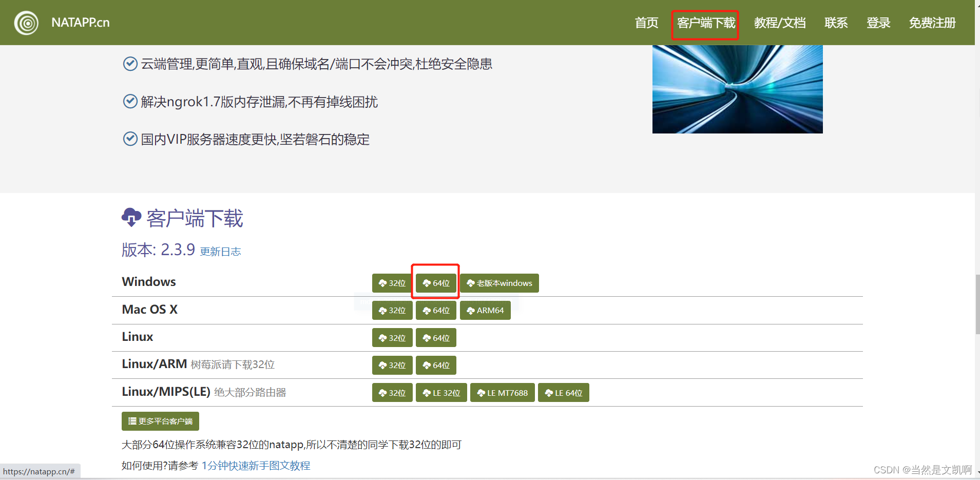Click 免费注册 to register
Screen dimensions: 980x480
(932, 23)
